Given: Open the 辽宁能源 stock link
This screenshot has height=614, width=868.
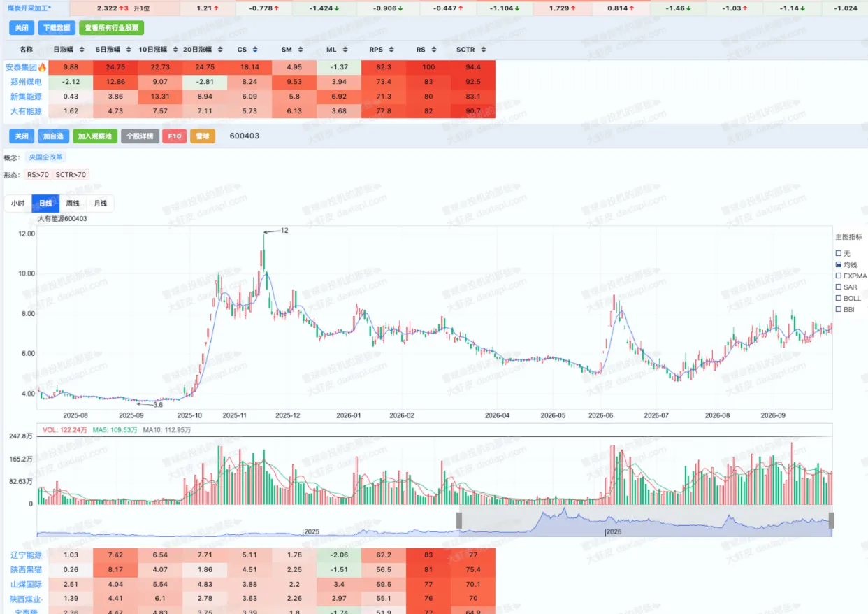Looking at the screenshot, I should pyautogui.click(x=26, y=555).
